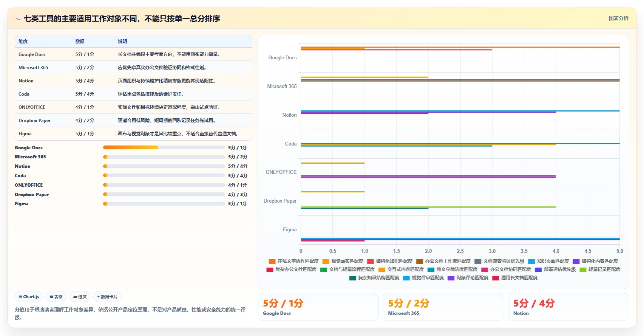Image resolution: width=644 pixels, height=336 pixels.
Task: Click the Figma label on chart axis
Action: click(290, 230)
